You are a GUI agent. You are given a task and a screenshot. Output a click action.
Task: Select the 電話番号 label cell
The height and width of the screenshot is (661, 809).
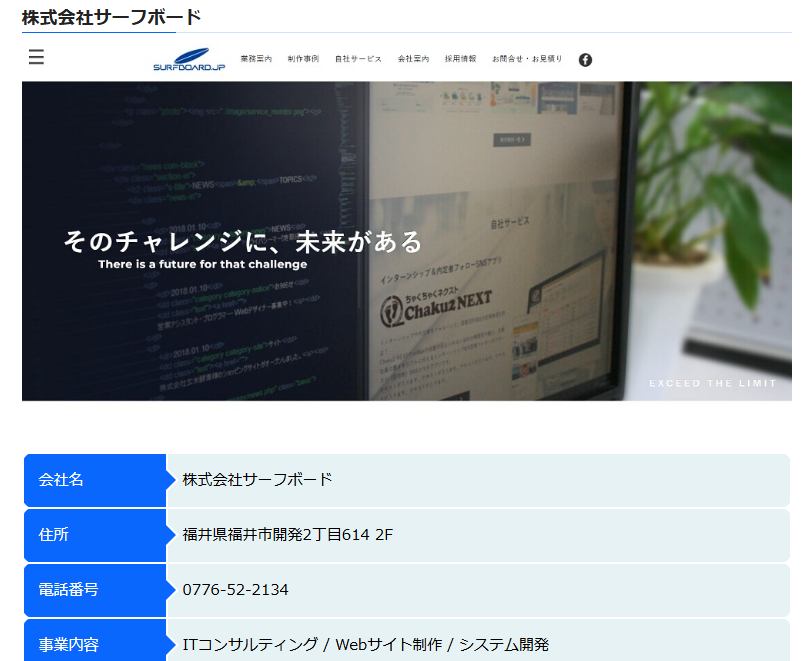point(95,590)
